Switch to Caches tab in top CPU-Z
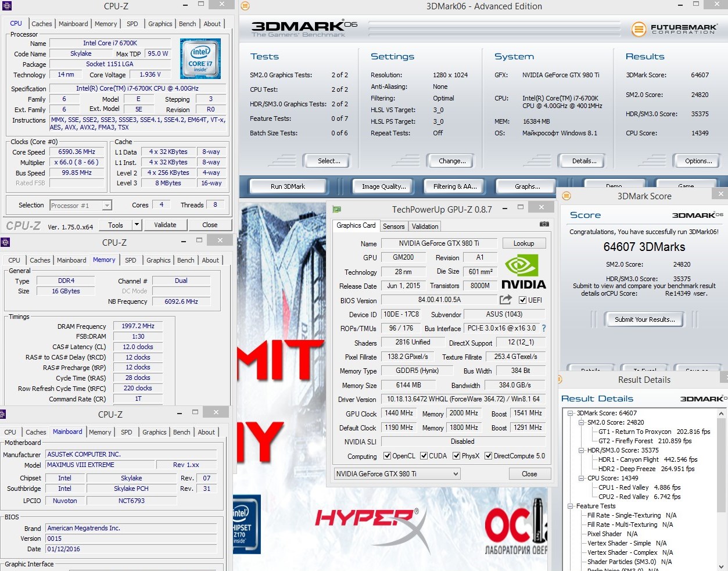 tap(42, 24)
